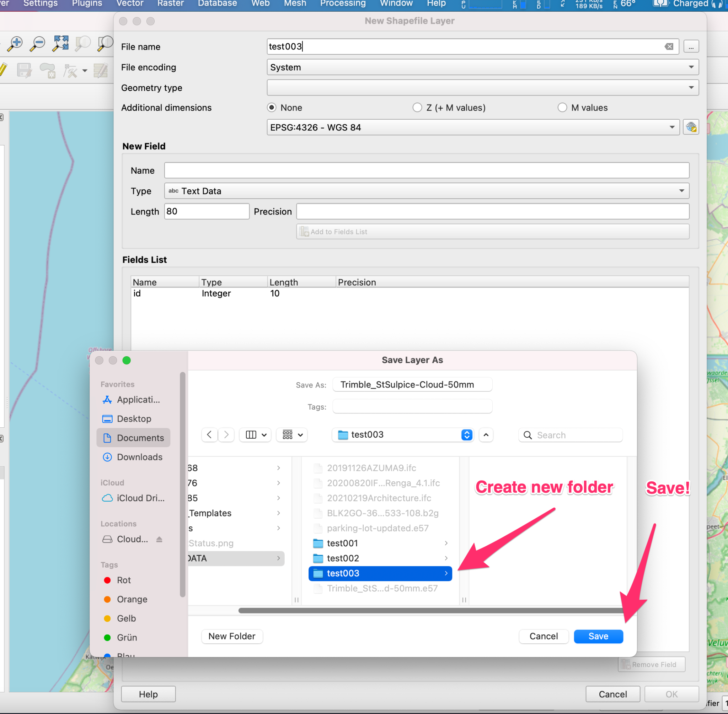The width and height of the screenshot is (728, 714).
Task: Expand the field Type Text Data dropdown
Action: (426, 191)
